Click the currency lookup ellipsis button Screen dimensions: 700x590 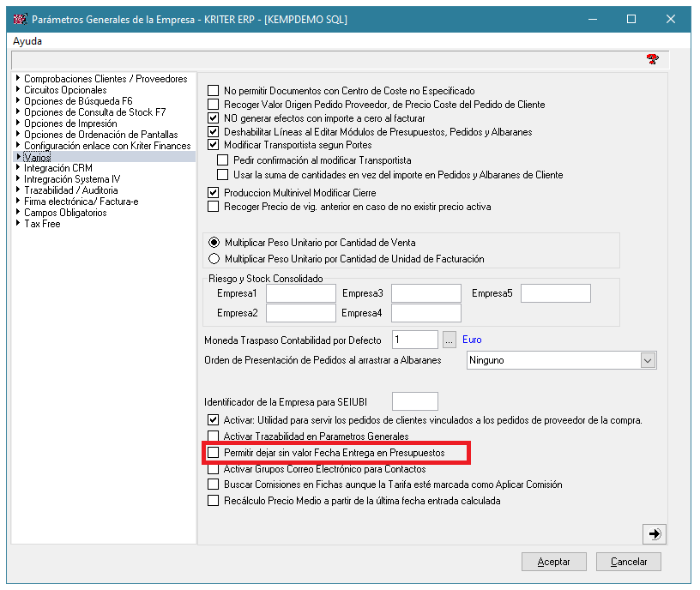pos(450,340)
